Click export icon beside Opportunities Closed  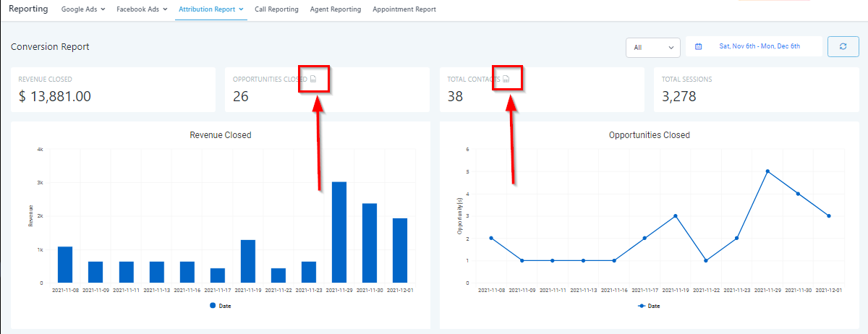tap(313, 79)
